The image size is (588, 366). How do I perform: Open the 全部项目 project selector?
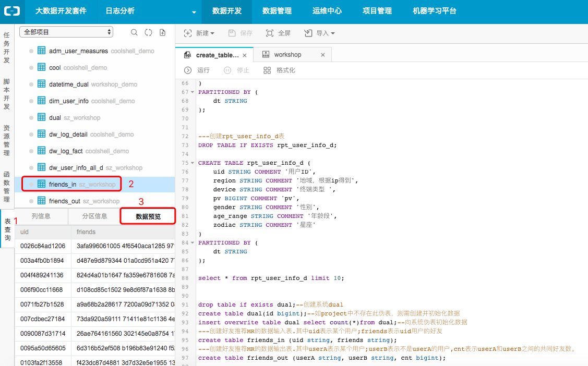pos(66,32)
